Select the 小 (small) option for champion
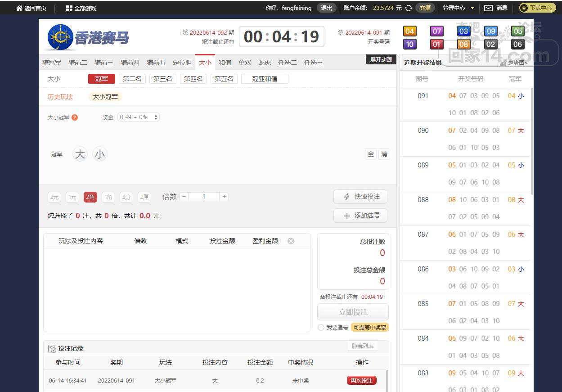562x392 pixels. pos(99,154)
